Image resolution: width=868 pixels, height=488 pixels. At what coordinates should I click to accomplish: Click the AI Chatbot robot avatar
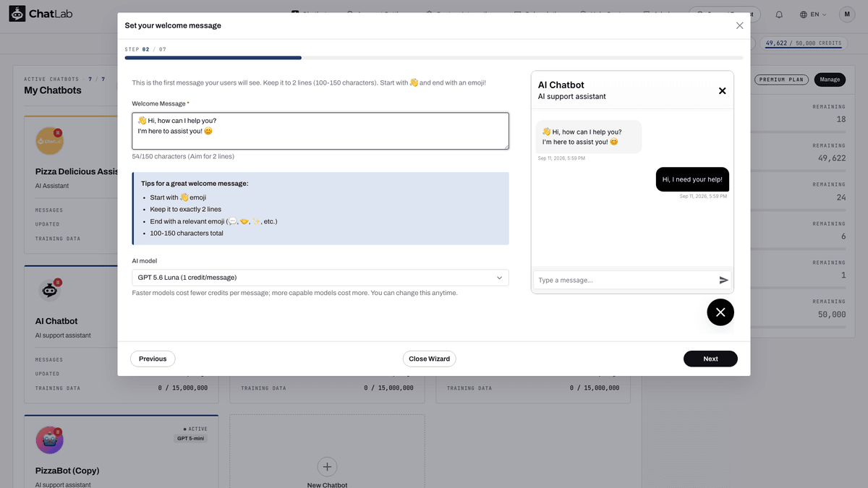tap(49, 290)
